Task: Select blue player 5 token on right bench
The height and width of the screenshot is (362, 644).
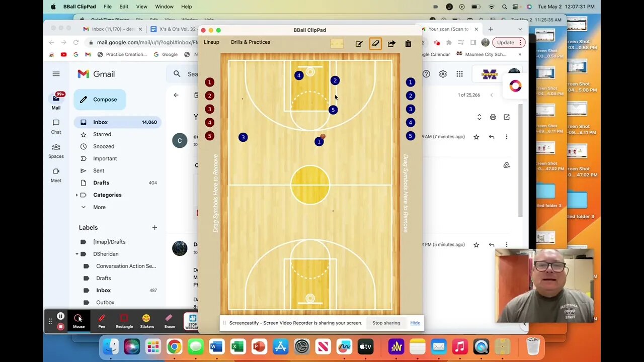Action: [411, 136]
